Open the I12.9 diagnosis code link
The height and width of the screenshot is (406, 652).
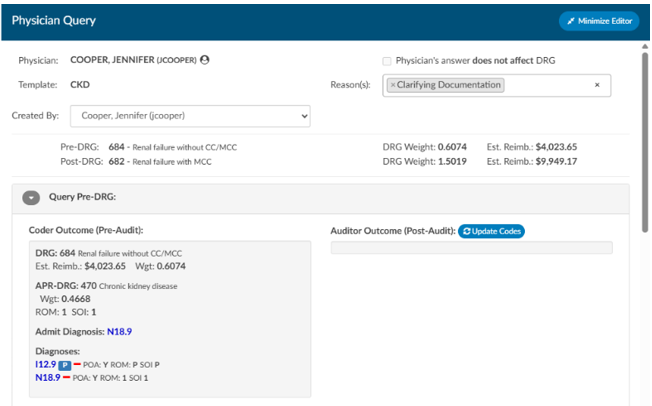click(46, 364)
